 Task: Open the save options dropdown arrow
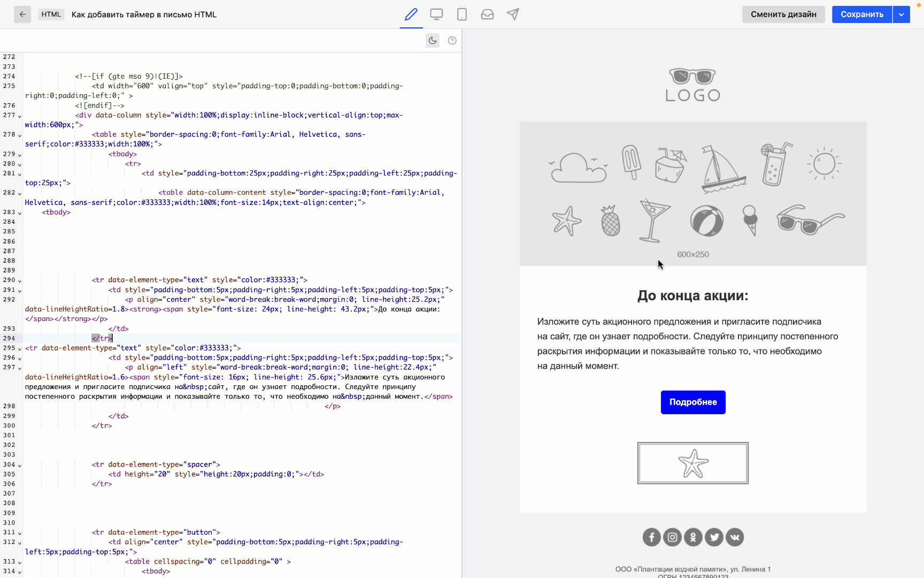(902, 14)
